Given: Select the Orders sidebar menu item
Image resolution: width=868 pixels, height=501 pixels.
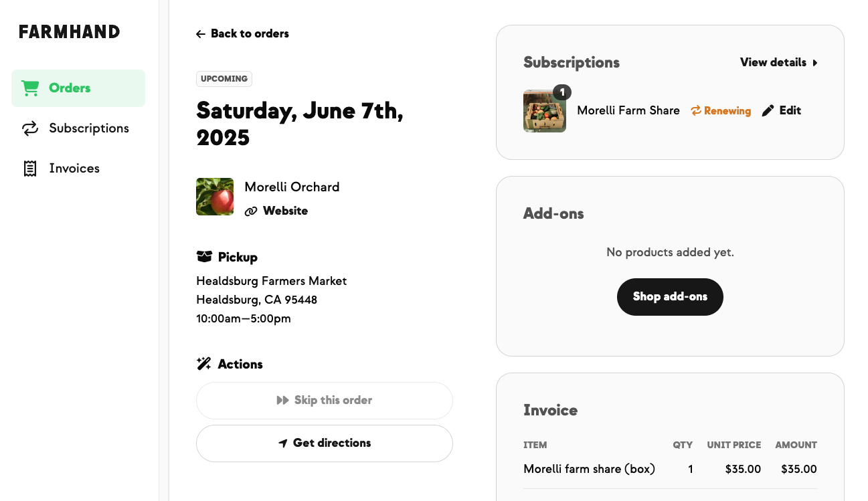Looking at the screenshot, I should 78,88.
